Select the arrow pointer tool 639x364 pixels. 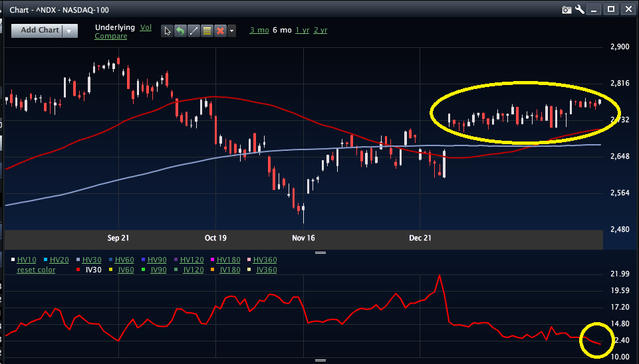168,31
